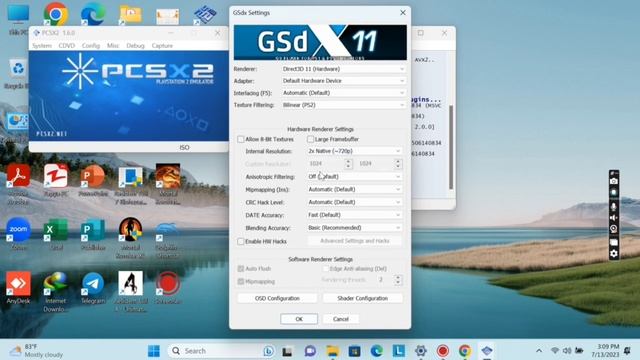Click the log window vertical scrollbar

(x=451, y=148)
